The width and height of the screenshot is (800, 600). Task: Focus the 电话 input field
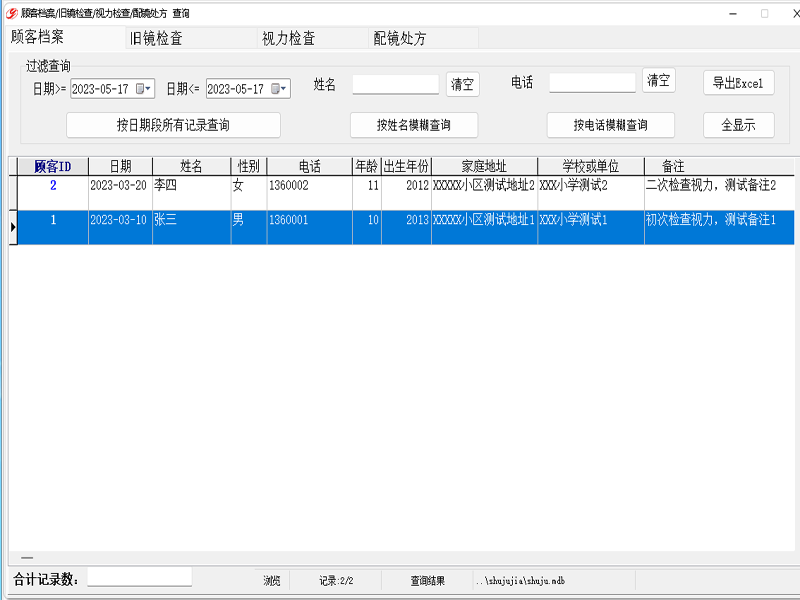592,83
